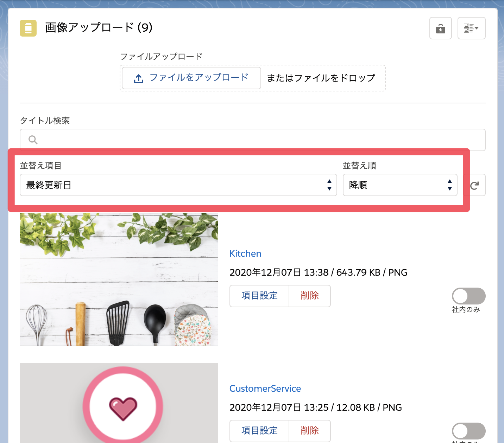The height and width of the screenshot is (443, 504).
Task: Click the CustomerService text 12.08 KB / PNG
Action: click(x=369, y=407)
